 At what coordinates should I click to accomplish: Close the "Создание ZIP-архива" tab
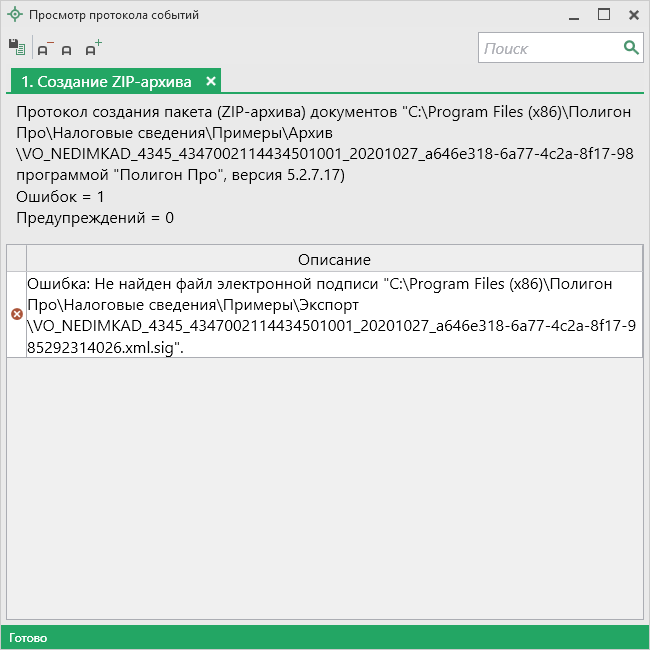click(x=211, y=81)
